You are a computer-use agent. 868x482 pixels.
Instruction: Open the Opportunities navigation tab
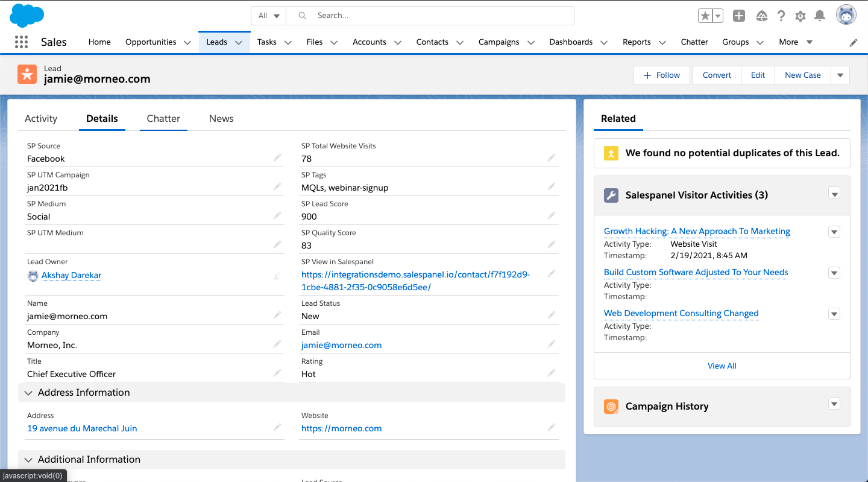click(151, 42)
